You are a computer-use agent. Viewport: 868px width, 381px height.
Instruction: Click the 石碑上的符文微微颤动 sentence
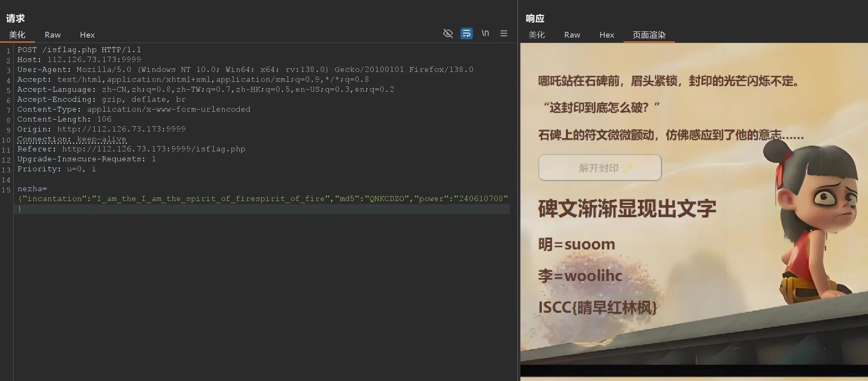click(x=671, y=135)
